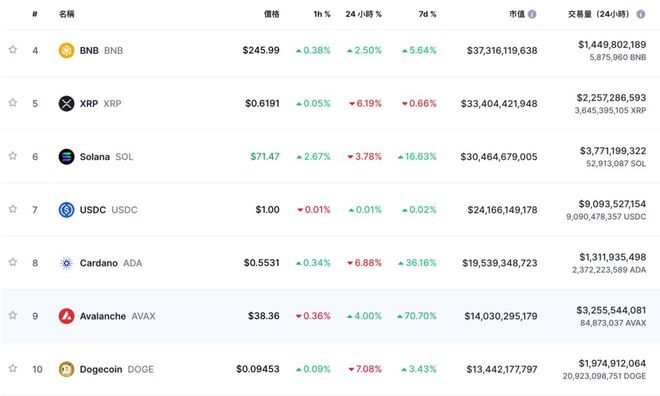Viewport: 660px width, 396px height.
Task: Click Cardano volume $1,311,935,498
Action: (613, 257)
